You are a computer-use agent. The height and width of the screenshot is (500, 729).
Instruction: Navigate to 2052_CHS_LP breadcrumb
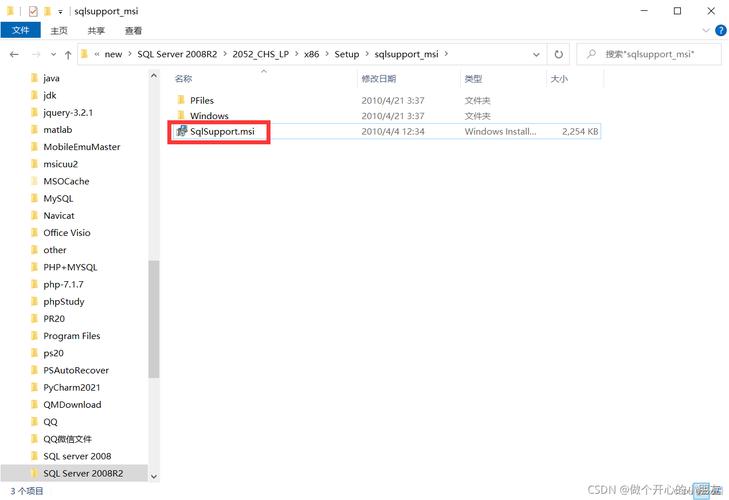click(261, 54)
